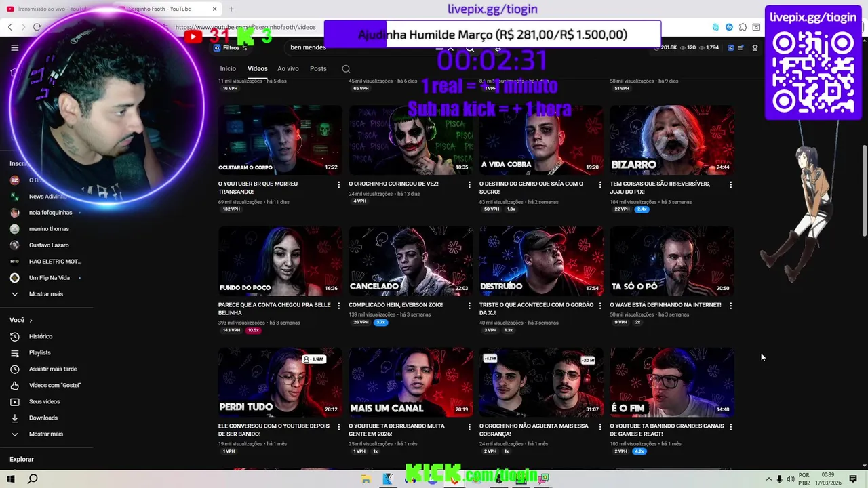Open noia fofoquinhas channel avatar
Viewport: 868px width, 488px height.
coord(14,213)
